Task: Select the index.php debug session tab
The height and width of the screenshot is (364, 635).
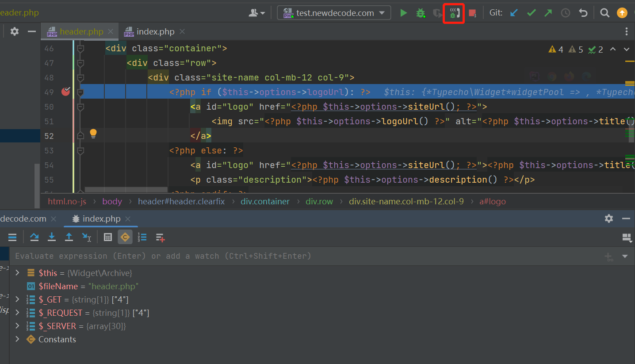Action: tap(101, 219)
